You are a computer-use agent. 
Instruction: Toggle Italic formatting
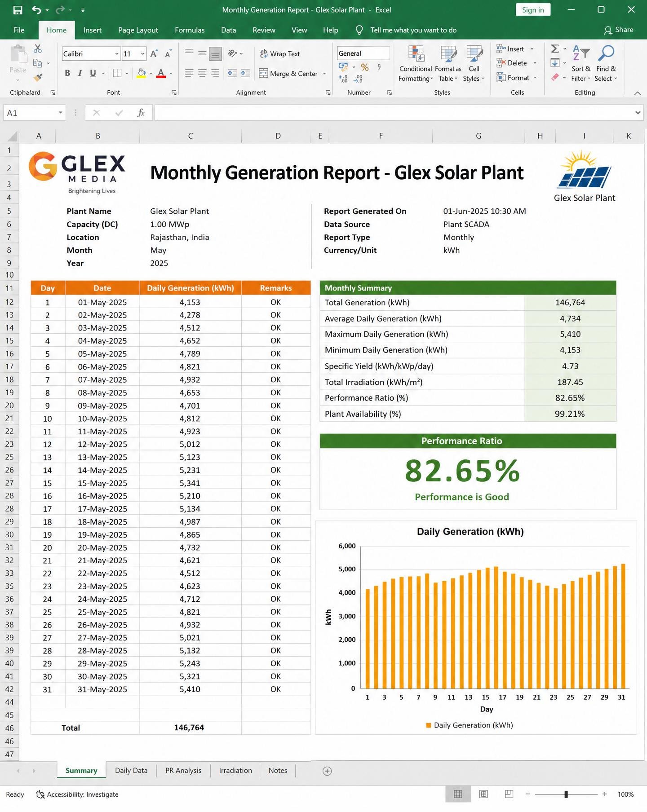click(x=80, y=73)
